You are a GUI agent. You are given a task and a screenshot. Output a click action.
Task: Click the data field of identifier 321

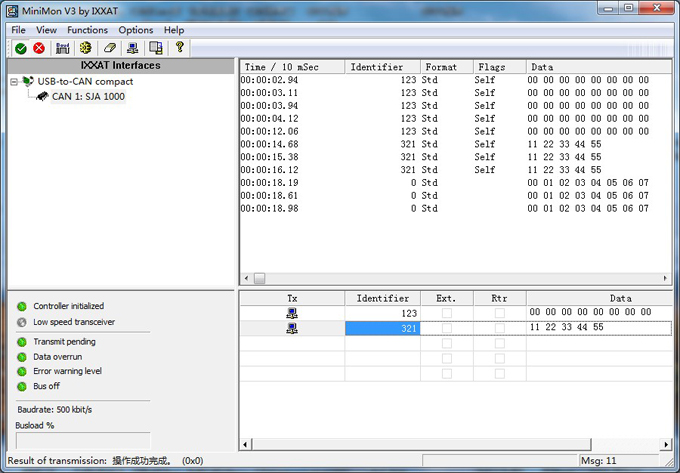[598, 328]
